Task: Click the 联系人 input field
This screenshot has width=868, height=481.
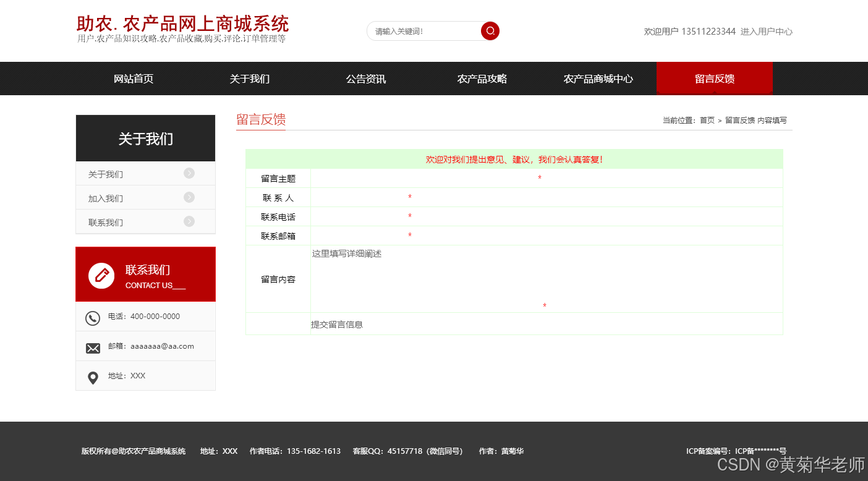Action: pyautogui.click(x=359, y=198)
